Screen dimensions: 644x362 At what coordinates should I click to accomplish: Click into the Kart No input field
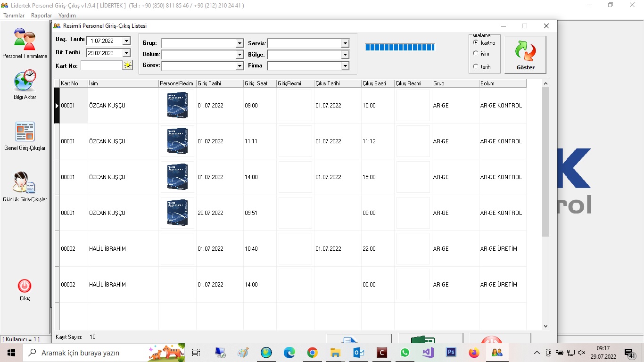pos(101,66)
